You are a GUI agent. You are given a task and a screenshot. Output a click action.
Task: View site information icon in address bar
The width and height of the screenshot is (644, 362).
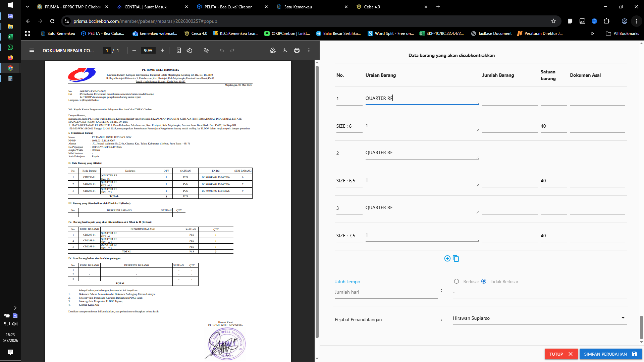(67, 21)
